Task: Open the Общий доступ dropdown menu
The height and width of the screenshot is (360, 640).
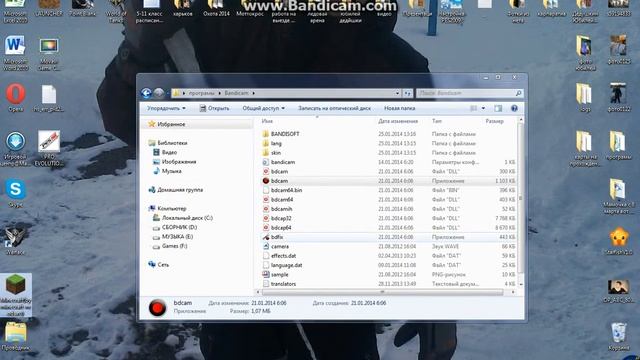Action: (263, 108)
